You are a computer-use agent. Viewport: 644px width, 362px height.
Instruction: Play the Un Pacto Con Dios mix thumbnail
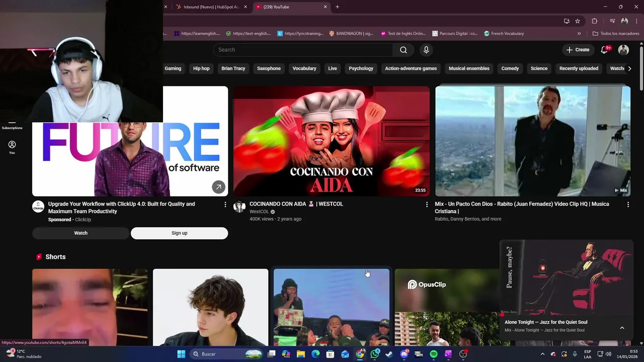tap(533, 141)
